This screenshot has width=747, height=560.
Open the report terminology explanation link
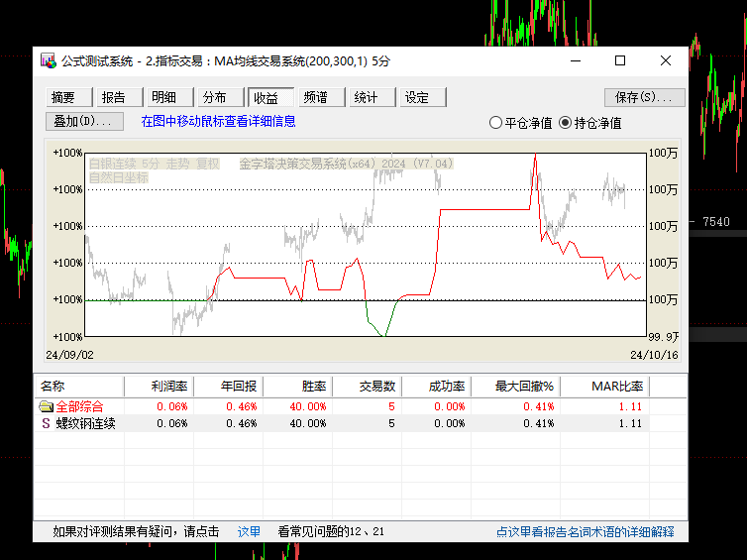coord(586,531)
